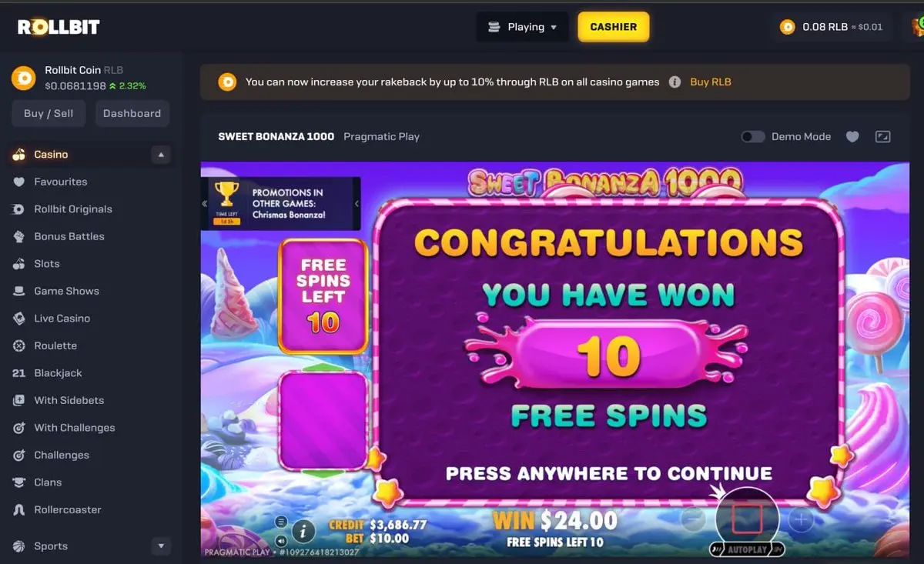The image size is (924, 564).
Task: Open the game menu hamburger icon
Action: click(x=281, y=522)
